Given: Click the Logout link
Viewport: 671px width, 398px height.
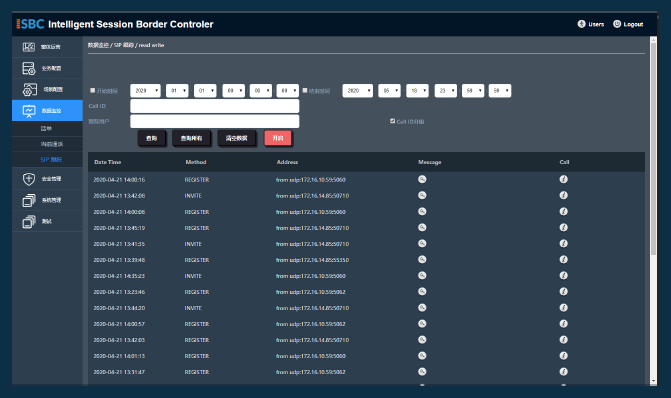Looking at the screenshot, I should click(628, 24).
